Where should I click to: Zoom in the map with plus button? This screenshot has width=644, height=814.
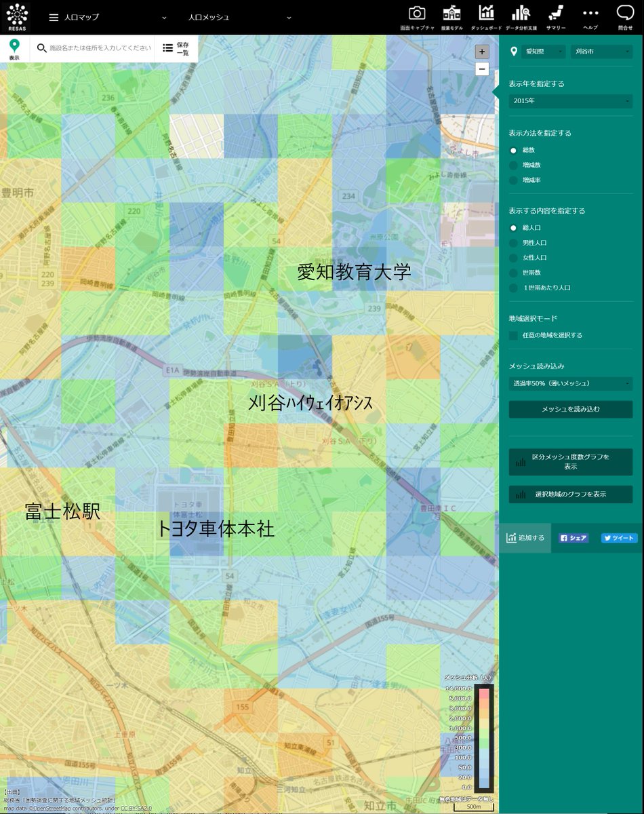[482, 52]
